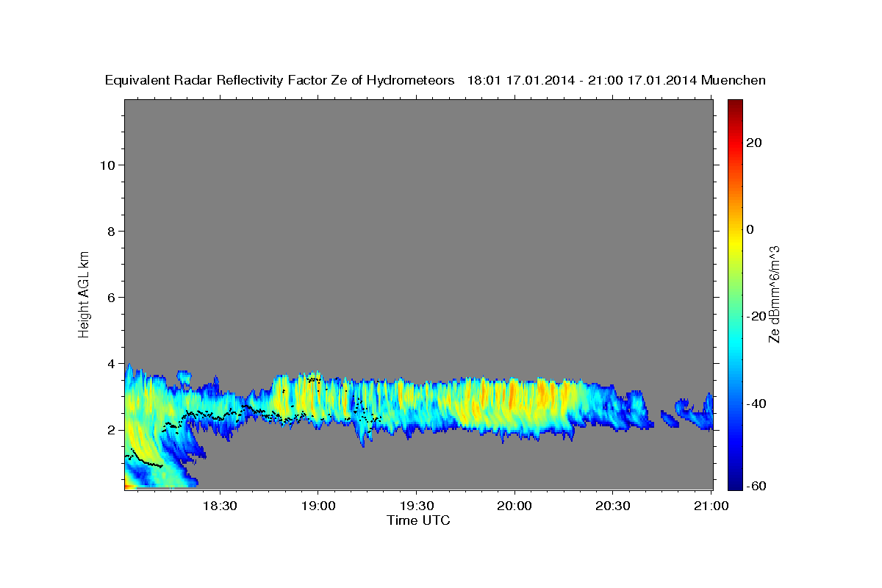Click the 20:30 time tick label
Image resolution: width=882 pixels, height=588 pixels.
(612, 506)
